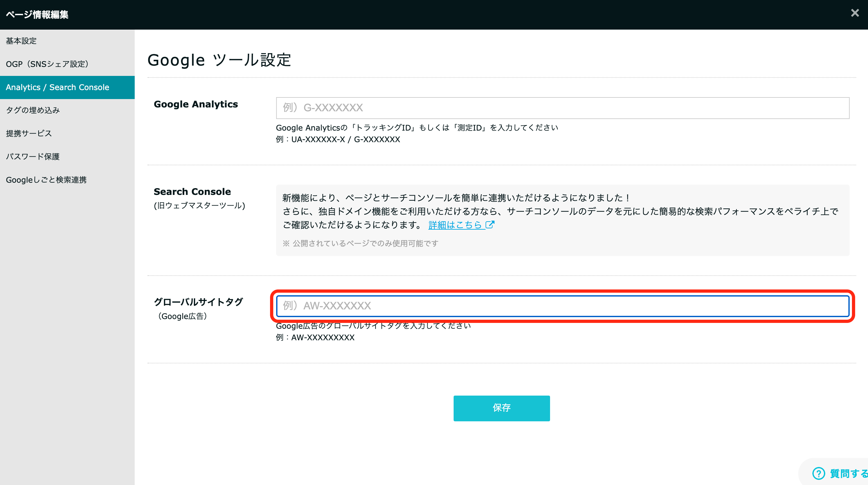
Task: Click the question mark help icon
Action: (x=818, y=473)
